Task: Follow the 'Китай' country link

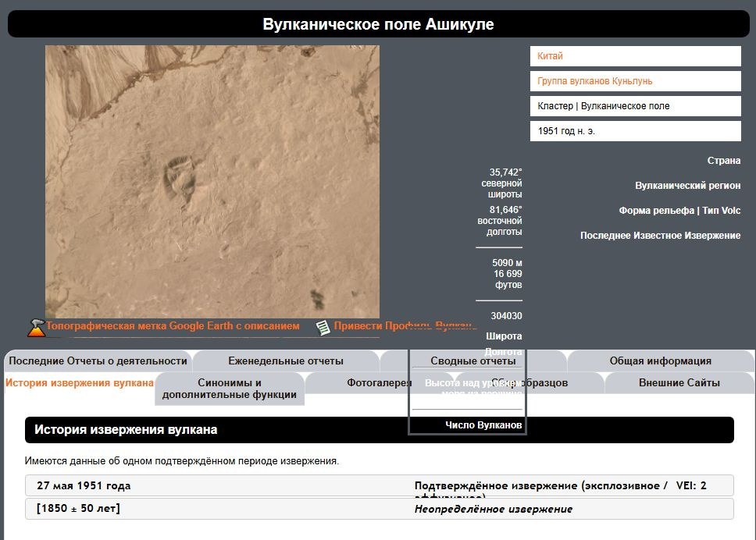Action: tap(550, 56)
